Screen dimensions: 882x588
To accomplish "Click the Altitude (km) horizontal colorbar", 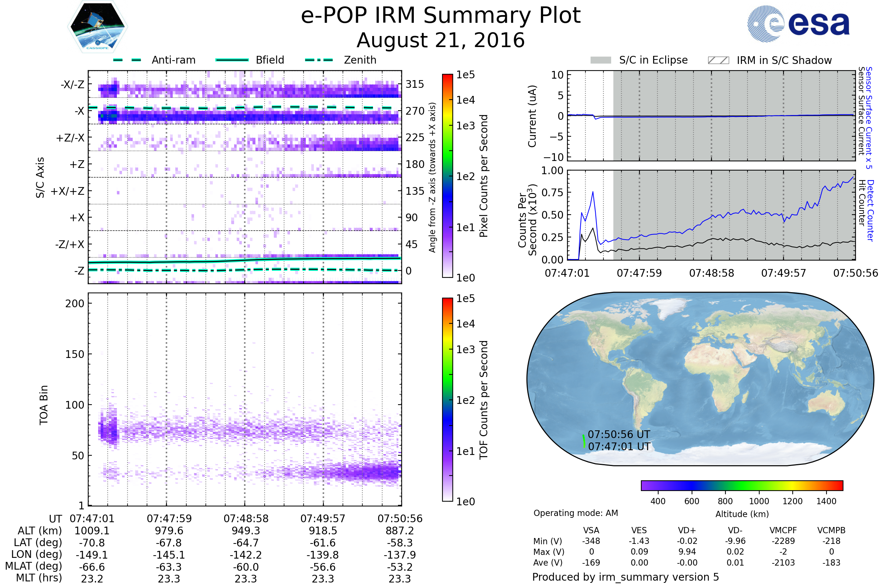I will point(742,485).
